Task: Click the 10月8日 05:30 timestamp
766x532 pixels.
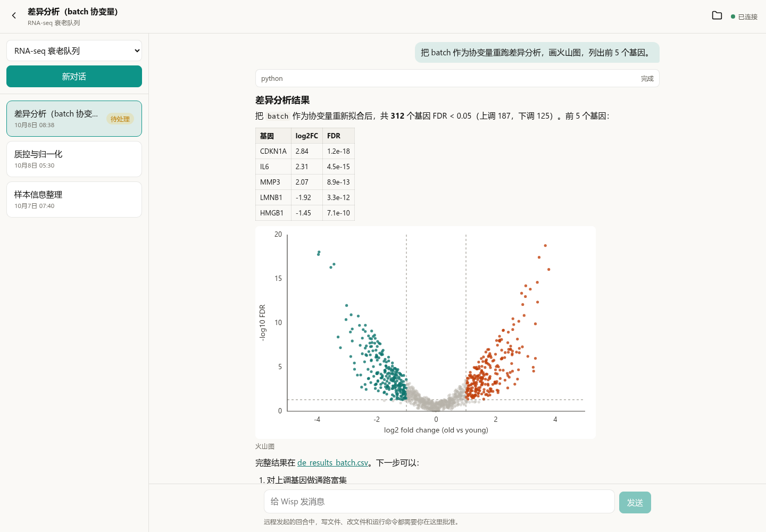Action: tap(34, 165)
